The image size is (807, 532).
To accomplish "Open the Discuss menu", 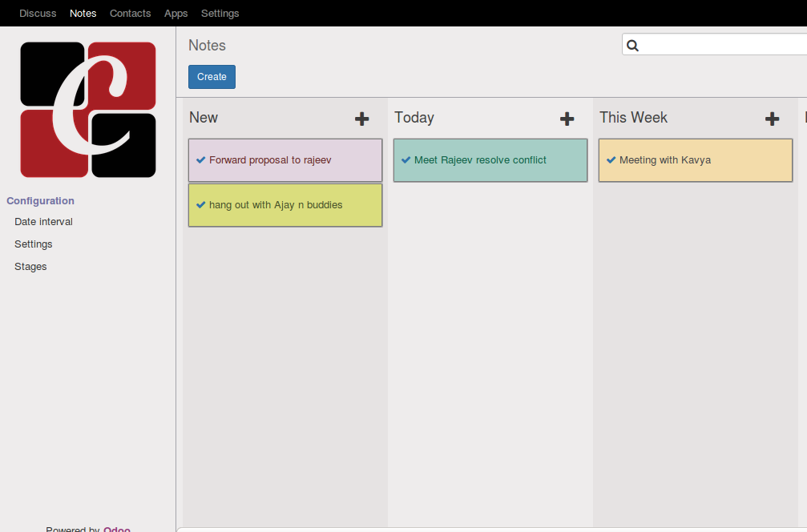I will pyautogui.click(x=38, y=14).
